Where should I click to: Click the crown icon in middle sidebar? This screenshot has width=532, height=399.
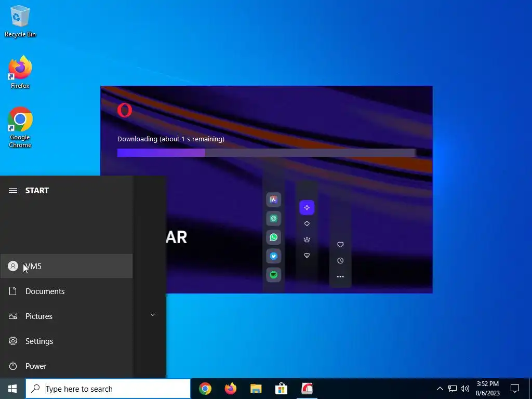coord(307,240)
